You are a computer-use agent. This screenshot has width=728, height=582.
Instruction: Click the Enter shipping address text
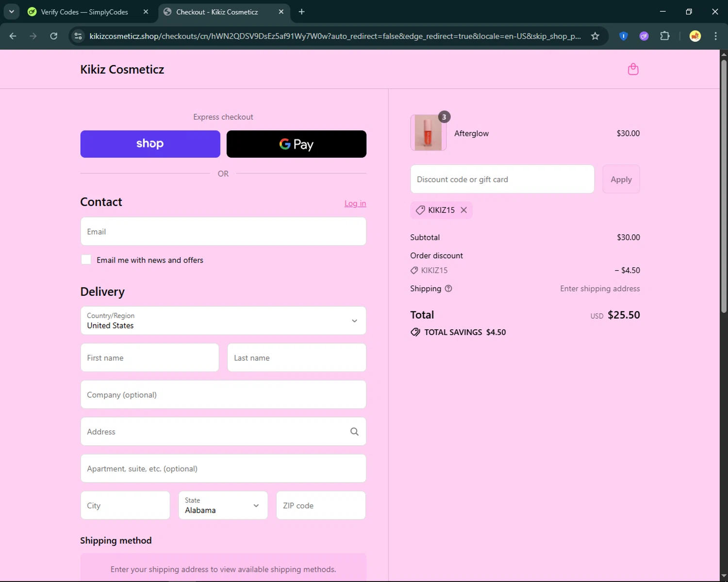[600, 289]
